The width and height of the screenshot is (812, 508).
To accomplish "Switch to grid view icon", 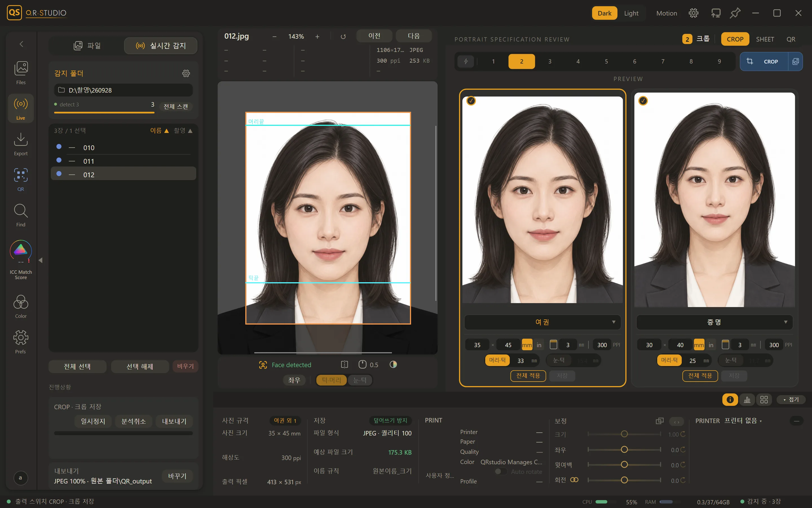I will pyautogui.click(x=764, y=399).
